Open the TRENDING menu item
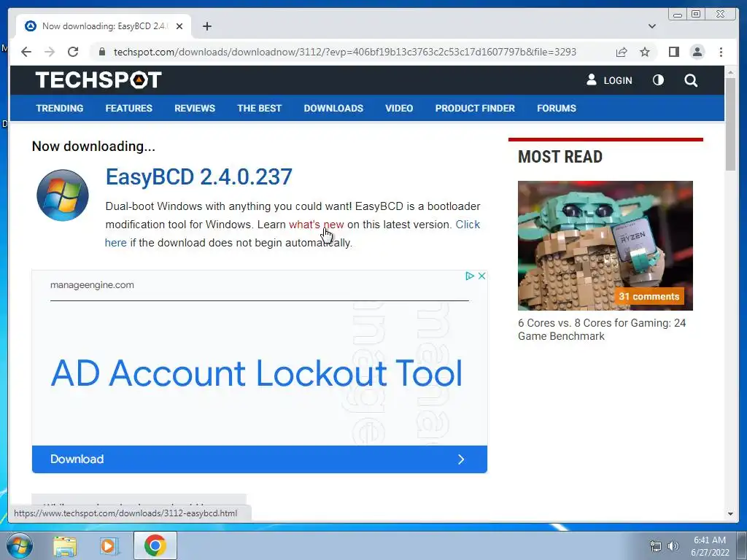Screen dimensions: 747x560 click(60, 108)
